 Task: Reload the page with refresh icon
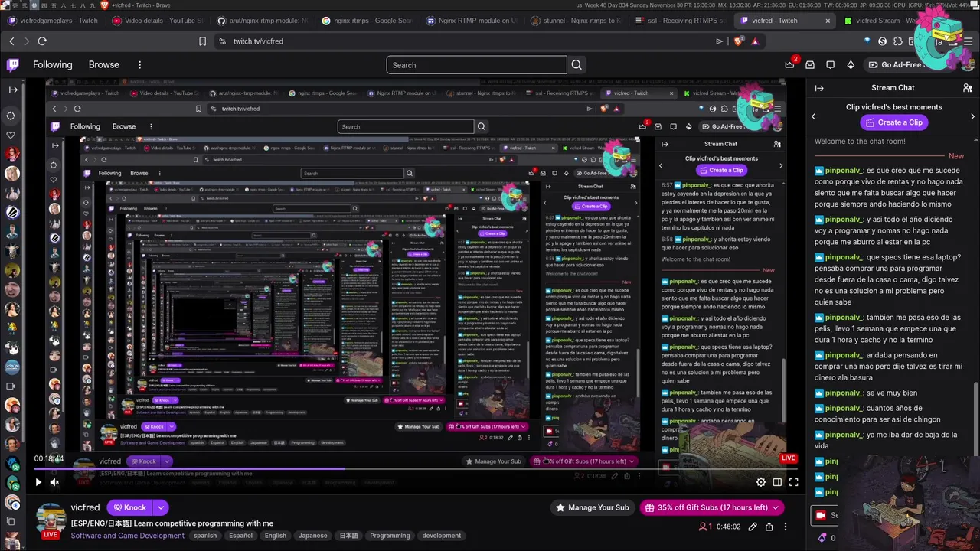coord(42,41)
